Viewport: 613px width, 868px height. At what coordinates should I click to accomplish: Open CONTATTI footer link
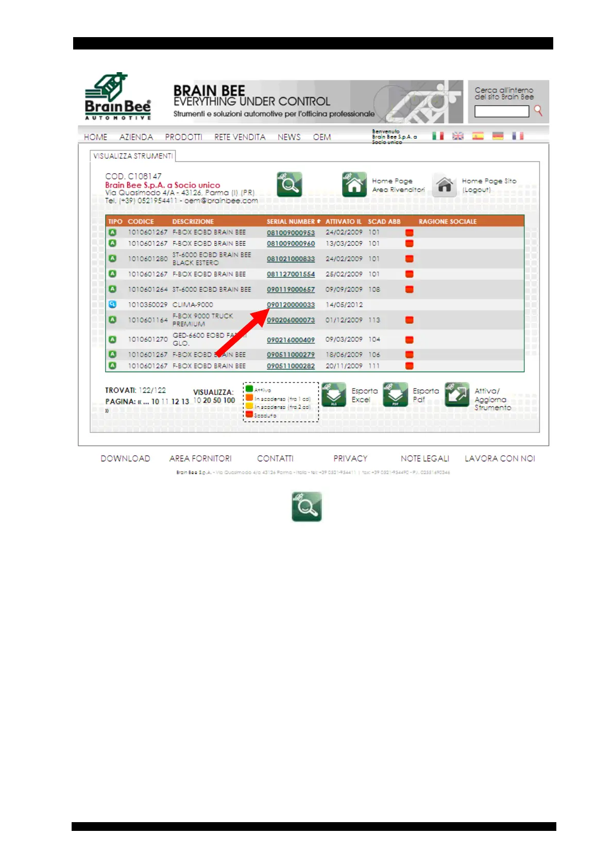coord(275,458)
